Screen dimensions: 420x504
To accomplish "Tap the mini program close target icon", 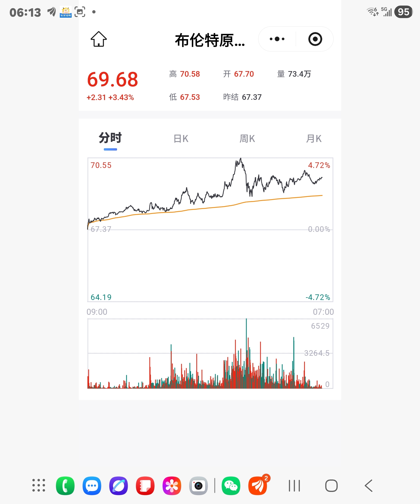I will pyautogui.click(x=315, y=39).
